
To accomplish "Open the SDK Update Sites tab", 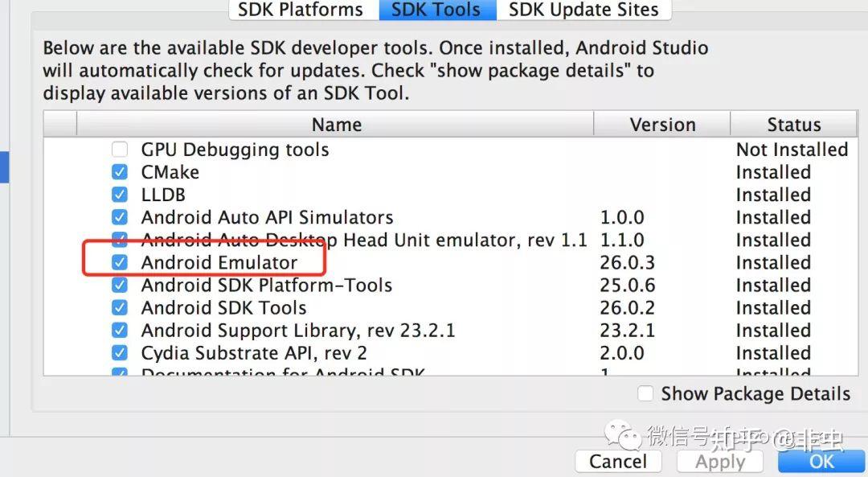I will [x=583, y=10].
